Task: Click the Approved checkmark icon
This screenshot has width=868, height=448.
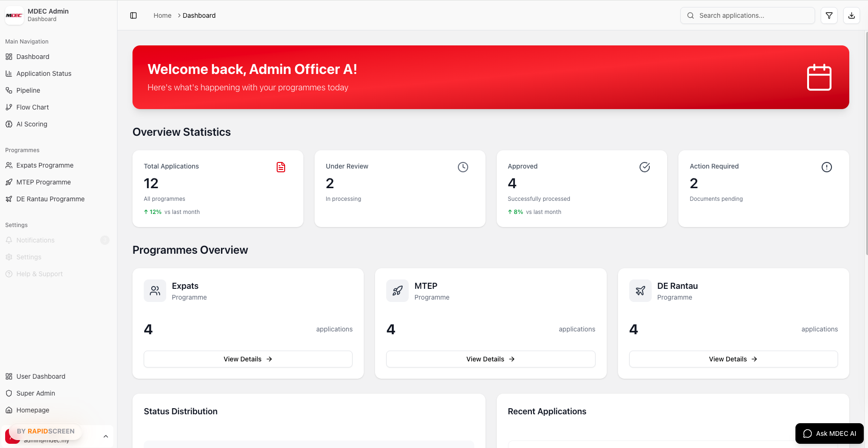Action: 645,167
